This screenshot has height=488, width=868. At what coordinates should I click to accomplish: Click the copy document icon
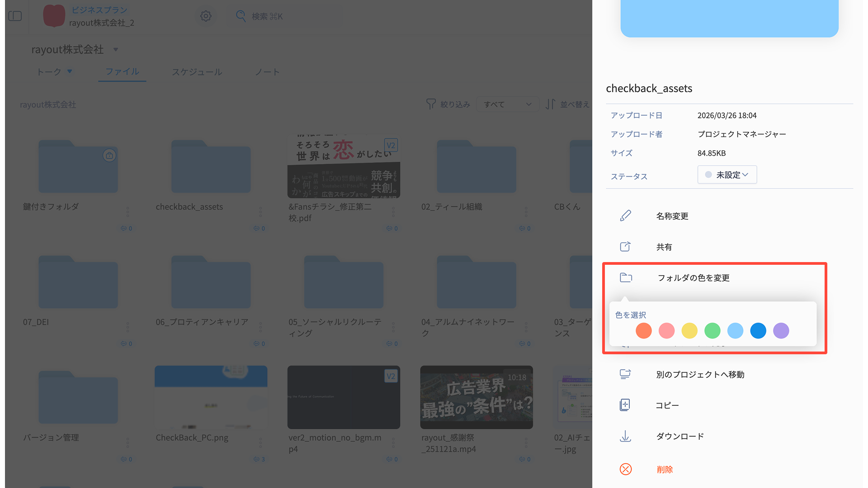click(x=625, y=405)
